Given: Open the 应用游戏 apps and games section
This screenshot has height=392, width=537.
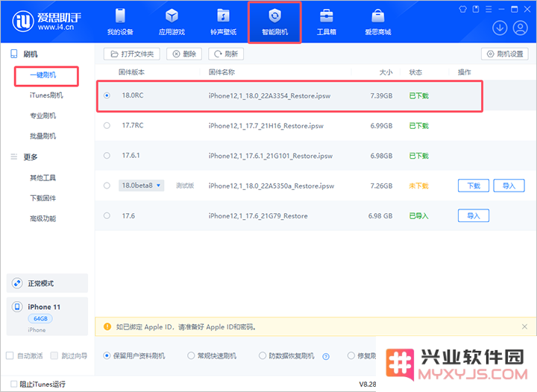Looking at the screenshot, I should [x=172, y=22].
